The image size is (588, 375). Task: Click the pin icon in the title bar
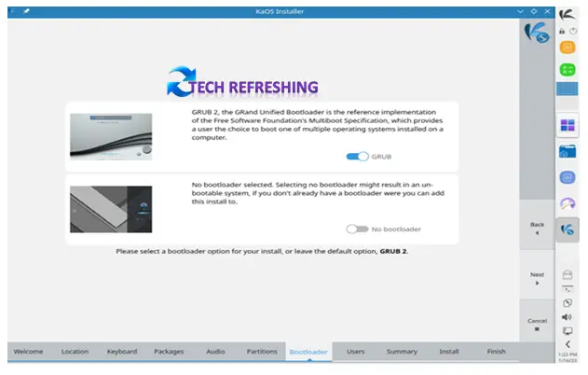click(x=26, y=9)
